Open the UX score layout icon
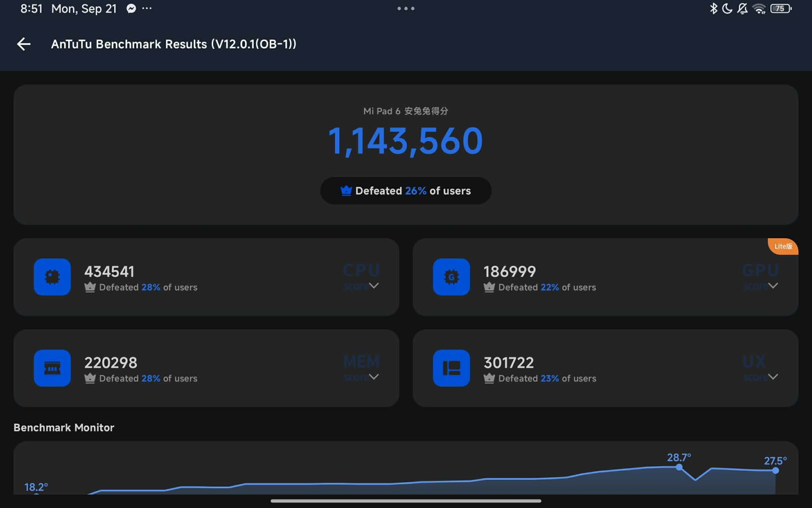The image size is (812, 508). pos(452,368)
